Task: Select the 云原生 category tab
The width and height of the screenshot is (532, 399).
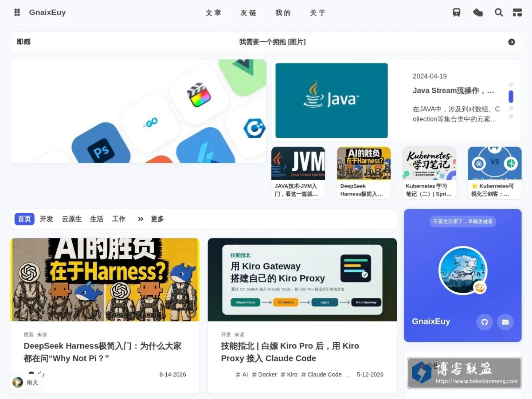Action: point(72,219)
